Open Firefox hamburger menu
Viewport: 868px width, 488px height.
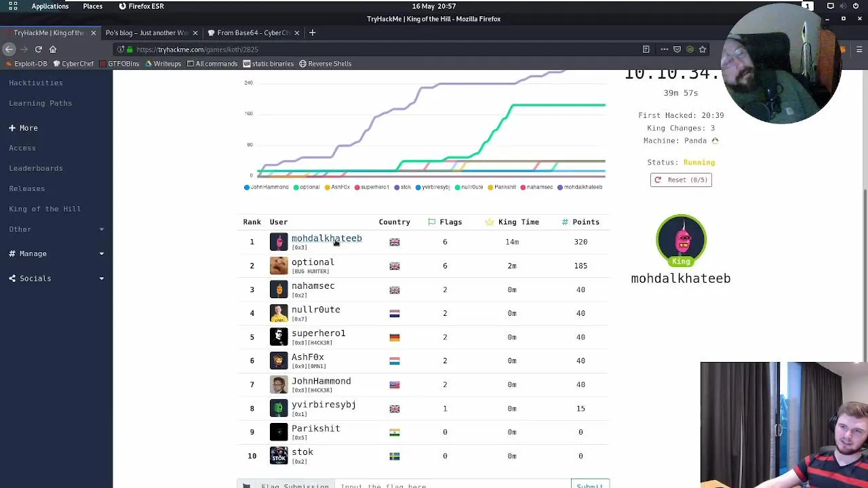859,49
